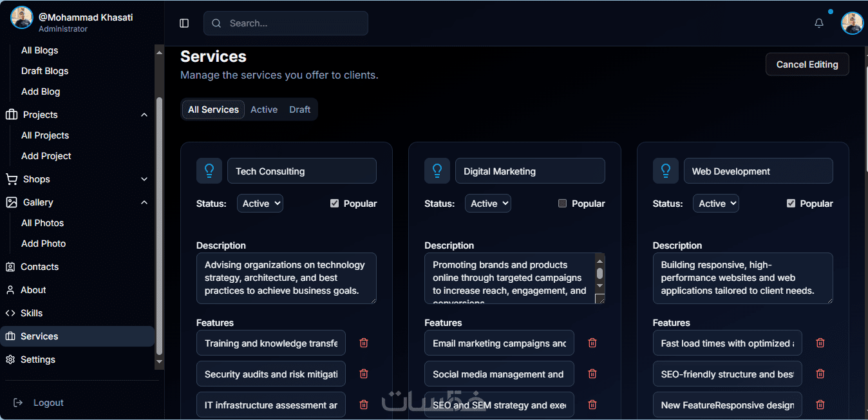Delete the 'Training and knowledge transfer' feature

click(364, 343)
